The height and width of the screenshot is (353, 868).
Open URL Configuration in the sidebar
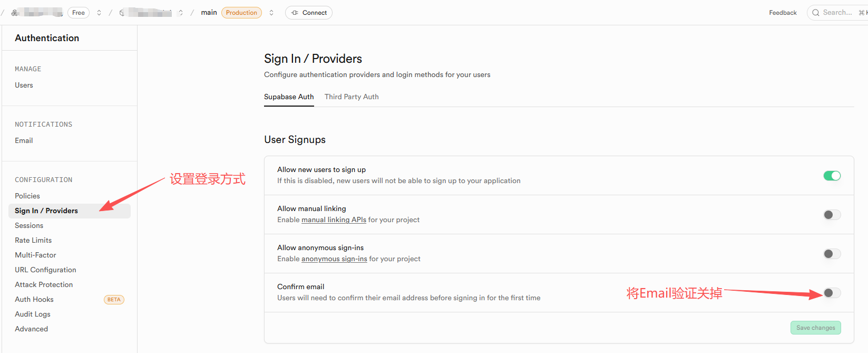point(45,270)
